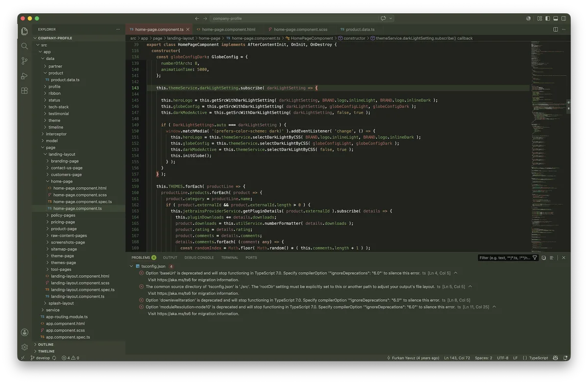This screenshot has width=588, height=386.
Task: Click the errors and warnings counter
Action: point(70,358)
